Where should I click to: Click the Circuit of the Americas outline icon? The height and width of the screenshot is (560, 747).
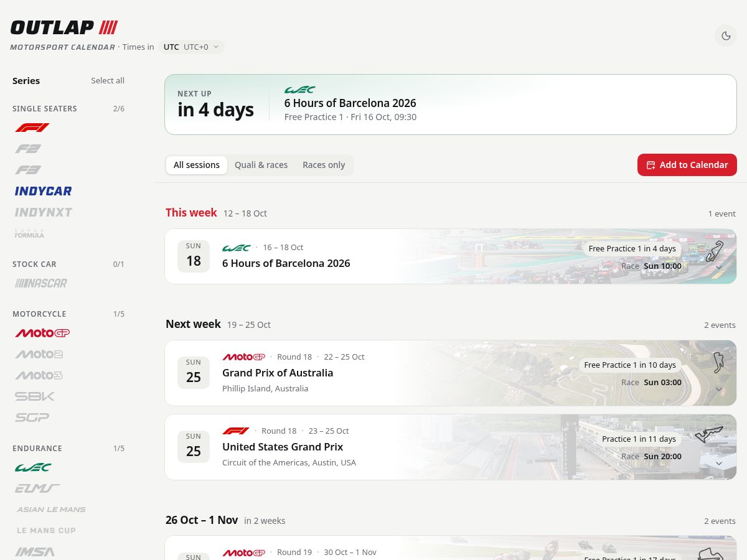coord(709,434)
